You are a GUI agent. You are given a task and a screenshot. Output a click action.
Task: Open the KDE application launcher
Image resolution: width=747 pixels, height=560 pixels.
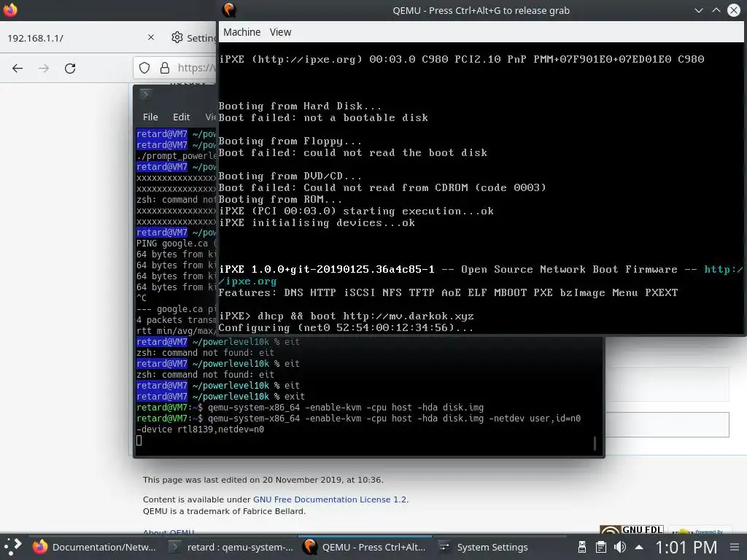coord(13,547)
